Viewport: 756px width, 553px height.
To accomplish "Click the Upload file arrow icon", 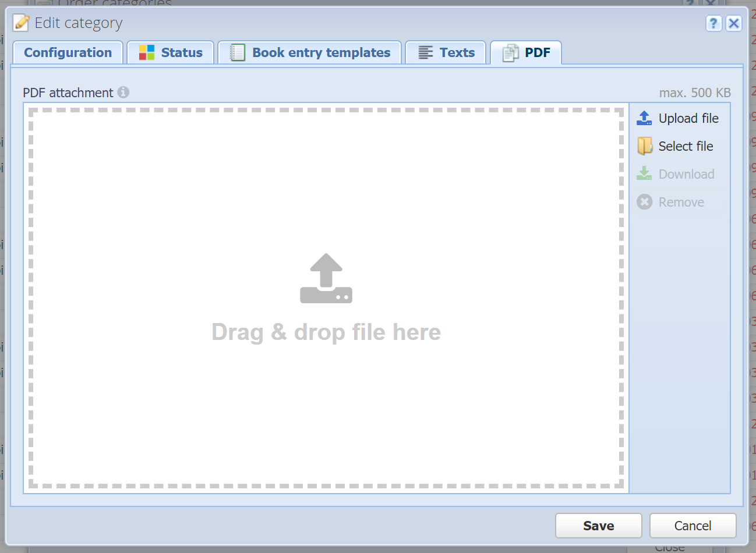I will (644, 118).
